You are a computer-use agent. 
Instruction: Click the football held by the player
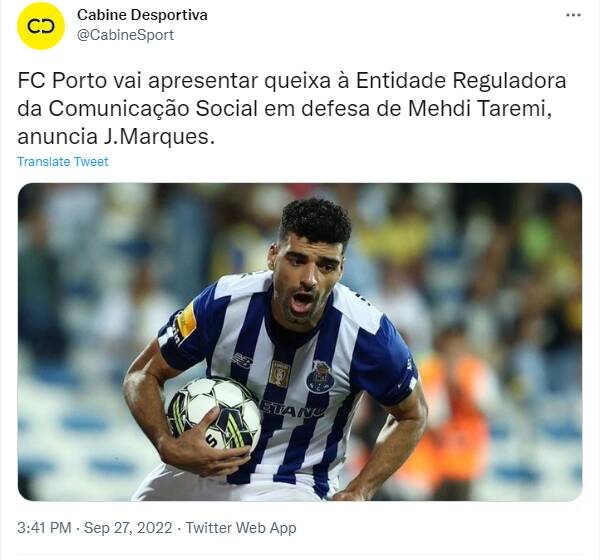(x=214, y=414)
